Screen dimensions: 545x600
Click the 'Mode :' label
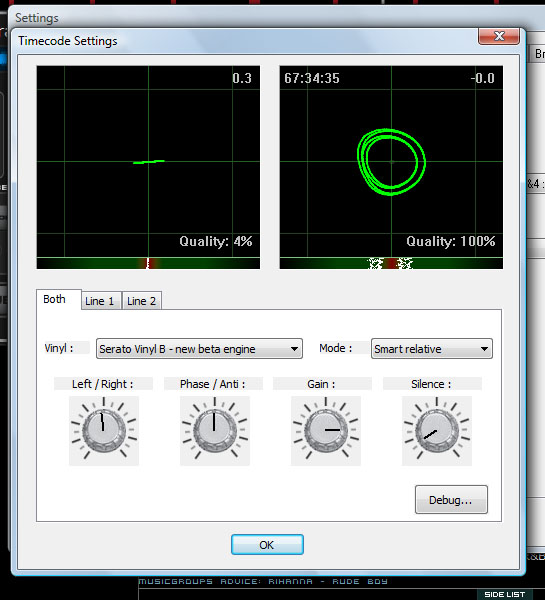pos(336,348)
